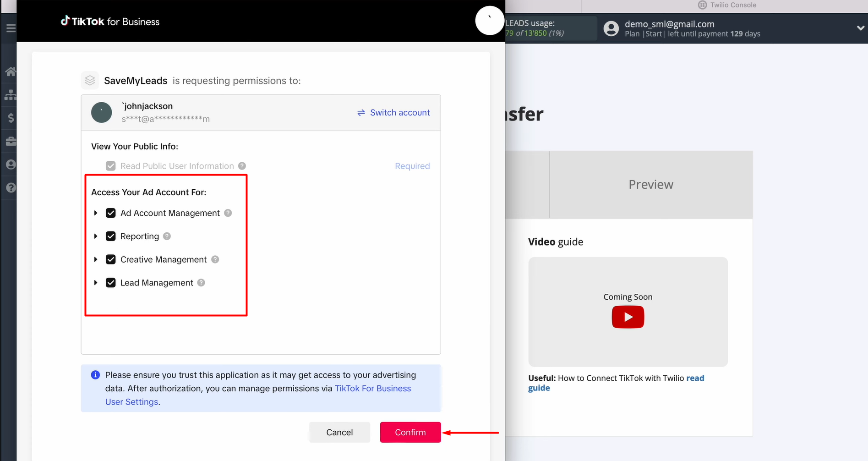Image resolution: width=868 pixels, height=461 pixels.
Task: Switch to the Preview tab
Action: click(x=650, y=184)
